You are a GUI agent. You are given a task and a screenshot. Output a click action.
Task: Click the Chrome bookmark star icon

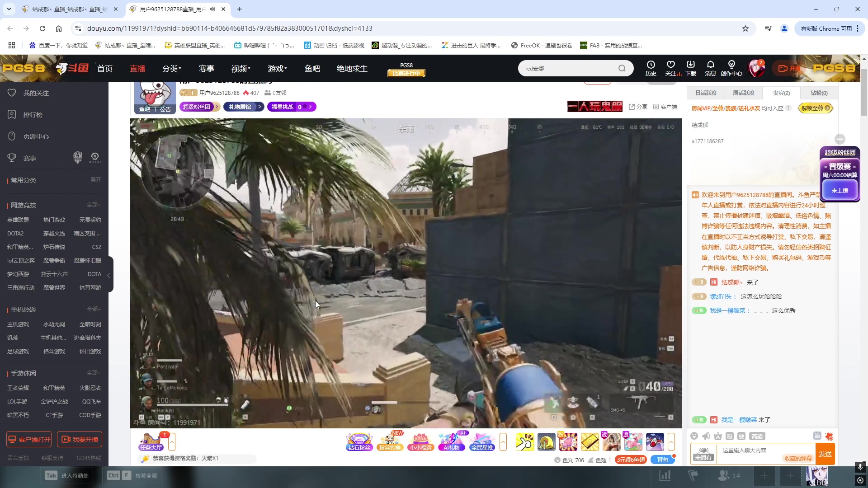745,28
